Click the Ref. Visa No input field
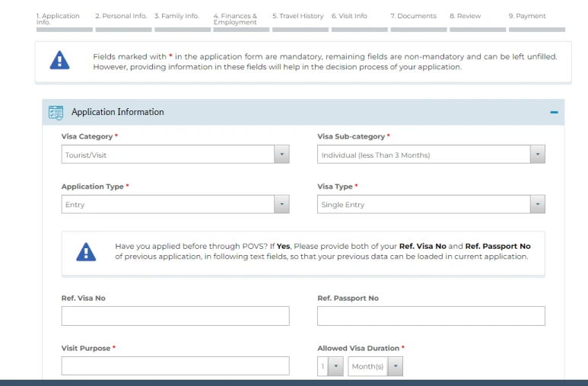Screen dimensions: 588x386 175,316
